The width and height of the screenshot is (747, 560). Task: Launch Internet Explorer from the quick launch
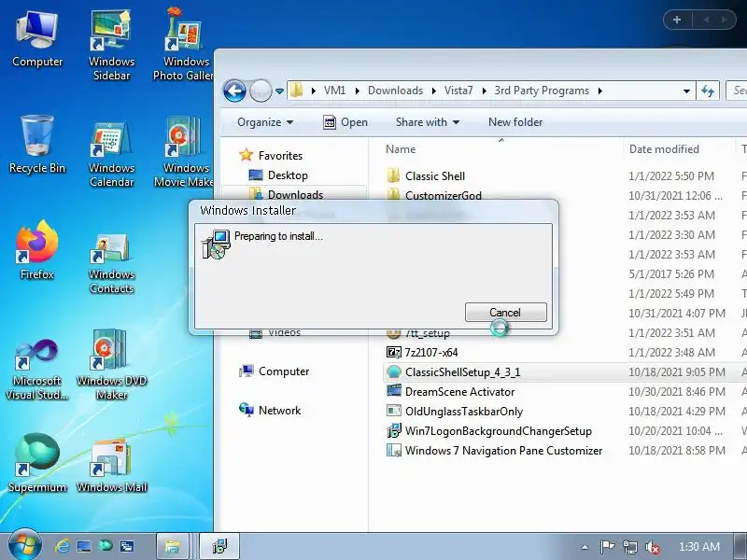[x=63, y=546]
